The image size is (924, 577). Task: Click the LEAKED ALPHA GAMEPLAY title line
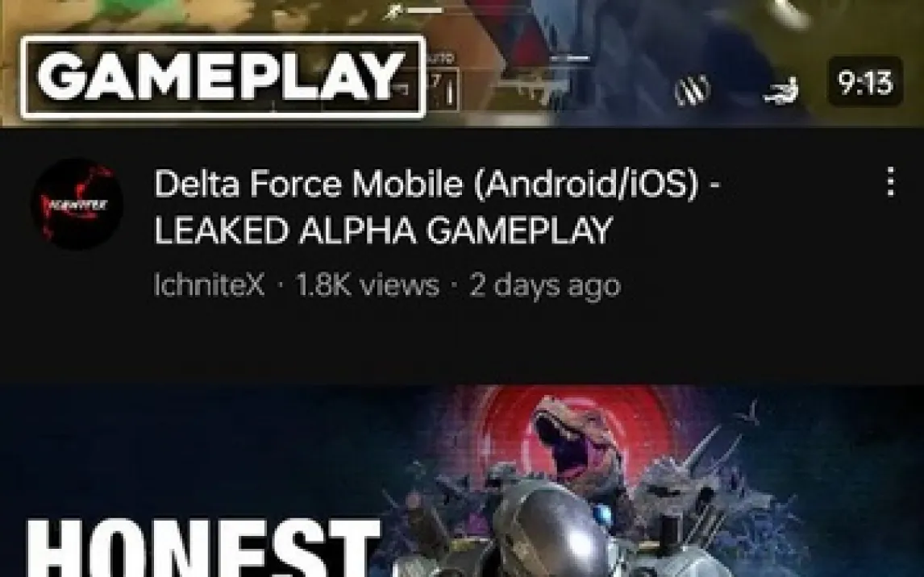(384, 230)
